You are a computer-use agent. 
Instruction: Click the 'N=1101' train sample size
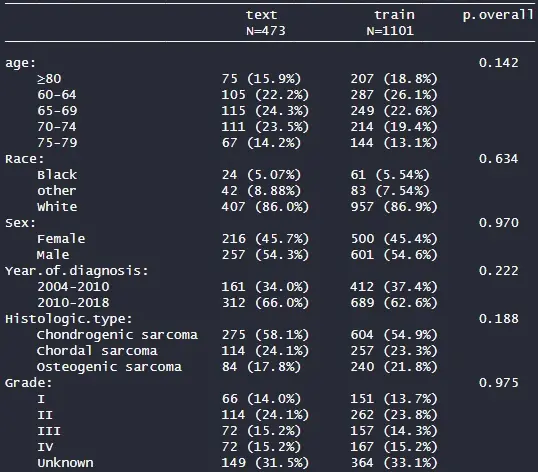(x=390, y=31)
